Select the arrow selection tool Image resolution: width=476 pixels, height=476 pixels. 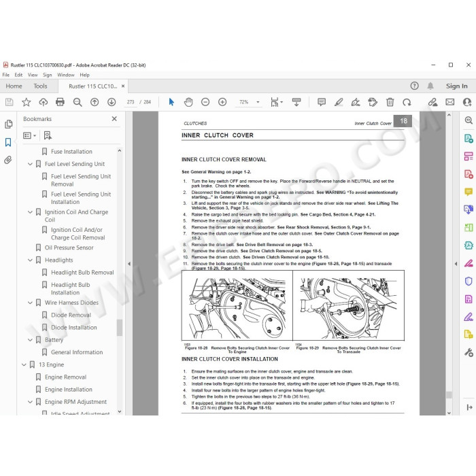pyautogui.click(x=171, y=102)
